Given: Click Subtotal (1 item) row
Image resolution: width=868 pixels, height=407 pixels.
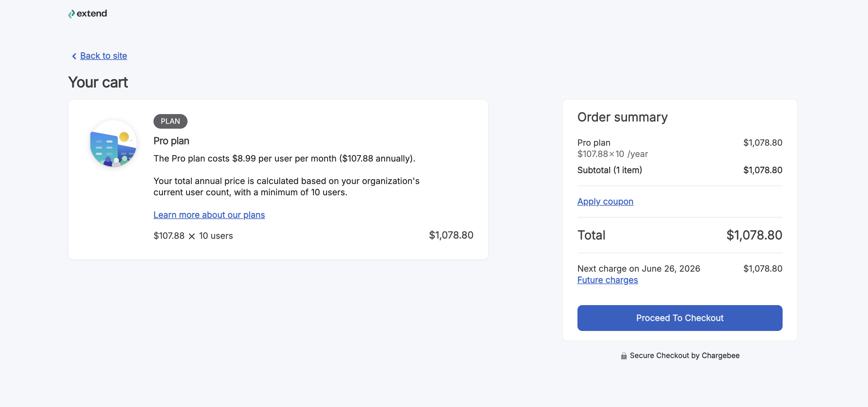Looking at the screenshot, I should pos(680,170).
